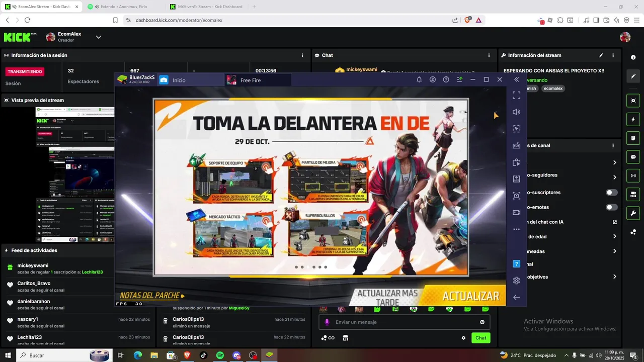This screenshot has height=362, width=644.
Task: Toggle Kick sidebar lightning quick actions icon
Action: [x=633, y=120]
